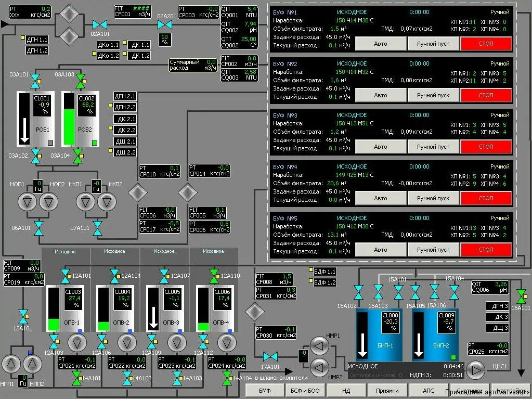Open valve 02A201 control
This screenshot has width=532, height=399.
coord(164,25)
